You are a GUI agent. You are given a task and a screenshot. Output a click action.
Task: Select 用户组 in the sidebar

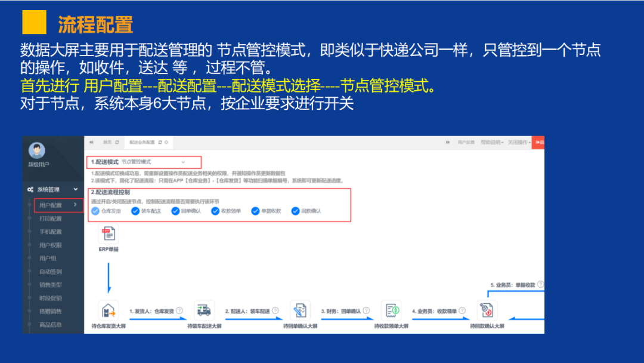48,259
